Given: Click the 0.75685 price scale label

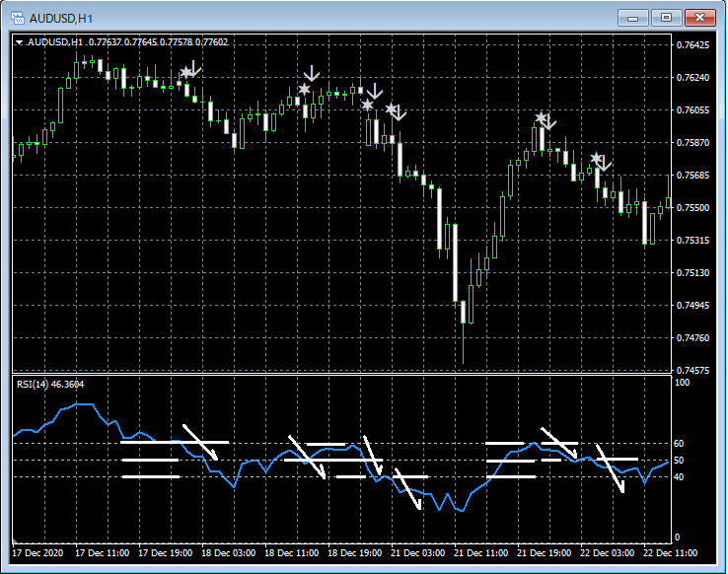Looking at the screenshot, I should [692, 175].
